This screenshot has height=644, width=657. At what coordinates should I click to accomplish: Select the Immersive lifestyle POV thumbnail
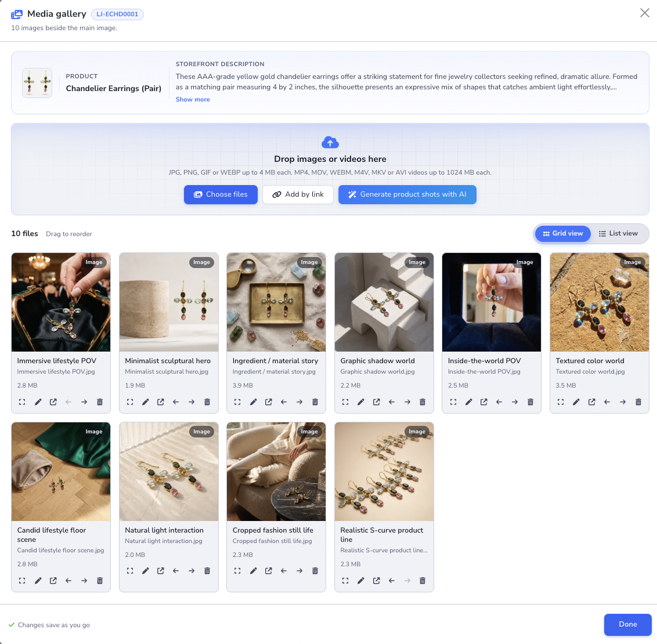[x=61, y=302]
